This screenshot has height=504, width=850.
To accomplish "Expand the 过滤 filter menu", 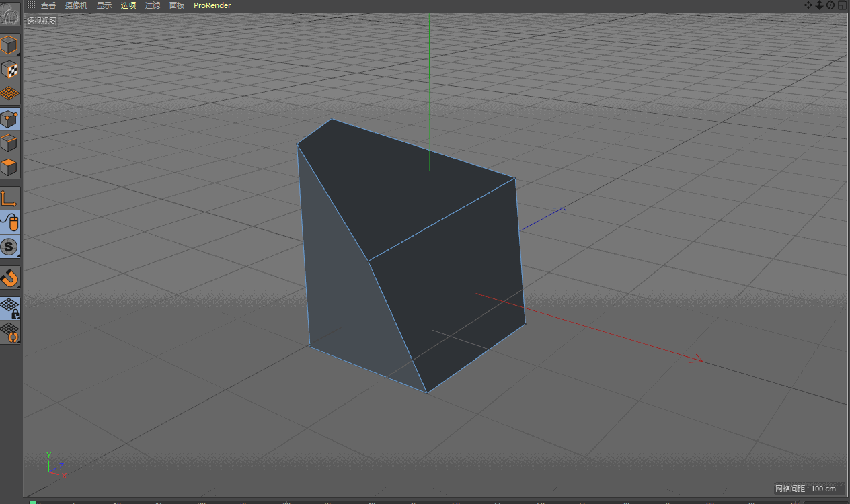I will click(x=152, y=5).
